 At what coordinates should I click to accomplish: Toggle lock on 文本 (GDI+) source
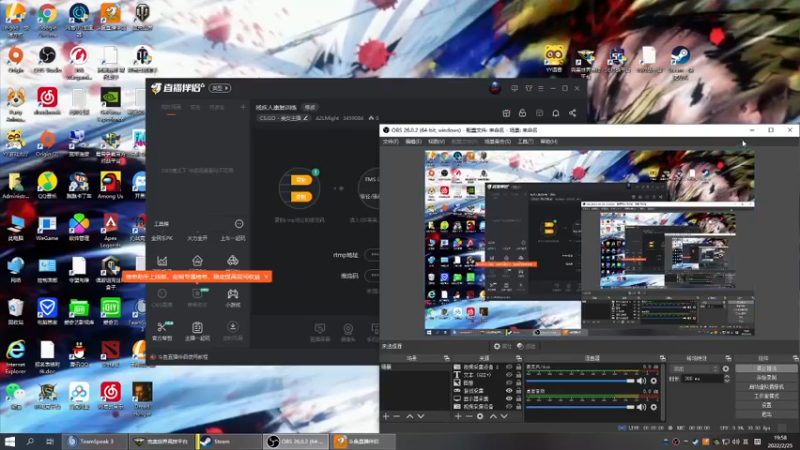click(x=518, y=374)
